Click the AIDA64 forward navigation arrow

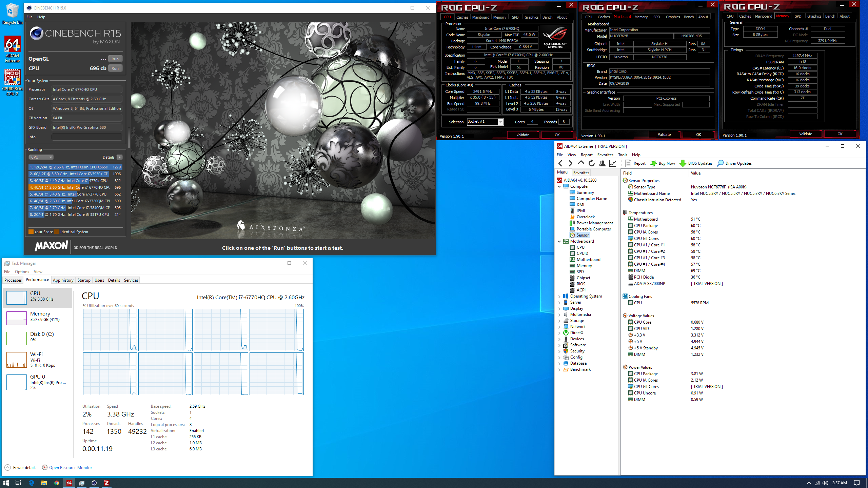(570, 163)
